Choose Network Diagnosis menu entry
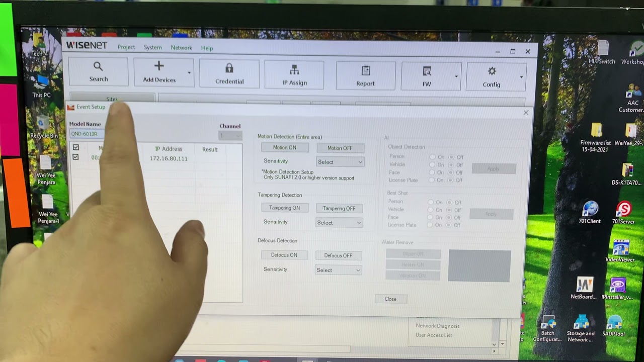Screen dimensions: 644x362 point(437,326)
